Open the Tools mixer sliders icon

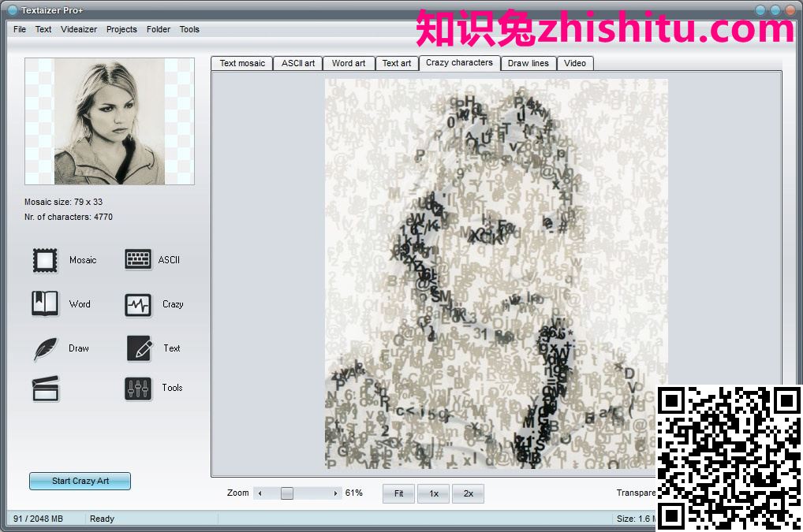coord(138,389)
